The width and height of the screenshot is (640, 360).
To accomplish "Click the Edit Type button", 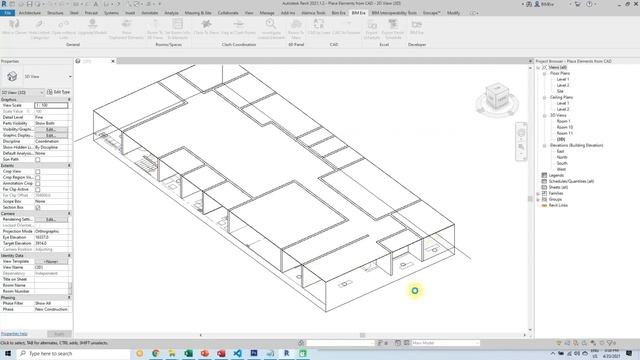I will click(x=59, y=92).
